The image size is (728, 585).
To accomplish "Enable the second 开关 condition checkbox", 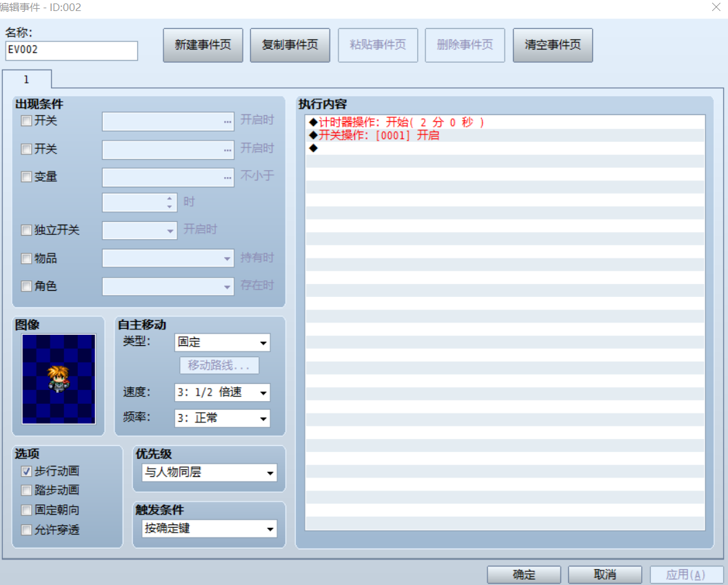I will 26,149.
